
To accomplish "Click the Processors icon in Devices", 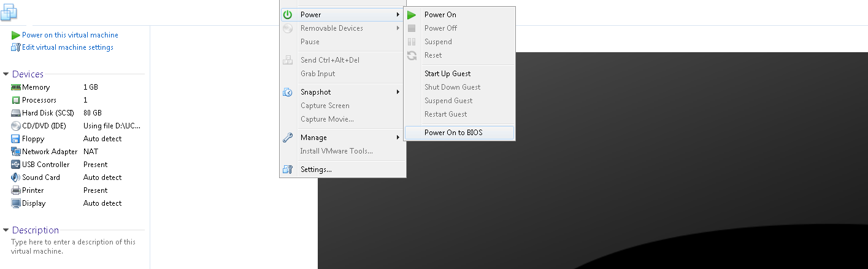I will click(x=16, y=100).
